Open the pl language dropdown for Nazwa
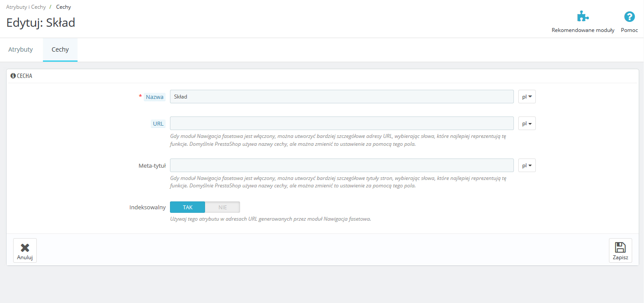 click(527, 97)
